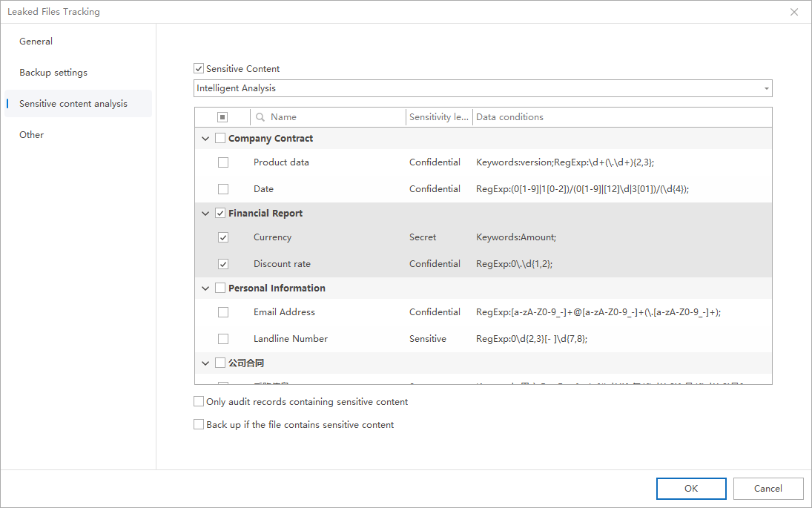812x508 pixels.
Task: Click the OK button
Action: tap(690, 489)
